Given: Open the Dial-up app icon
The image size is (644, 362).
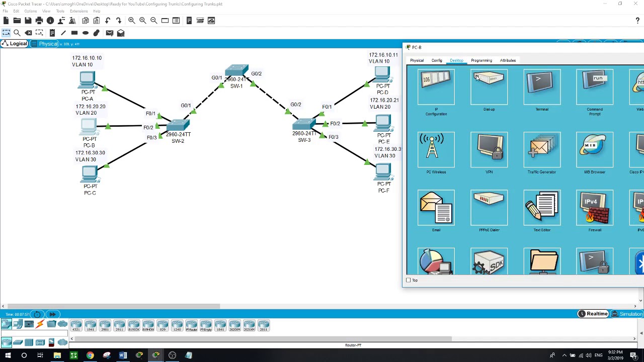Looking at the screenshot, I should point(489,87).
